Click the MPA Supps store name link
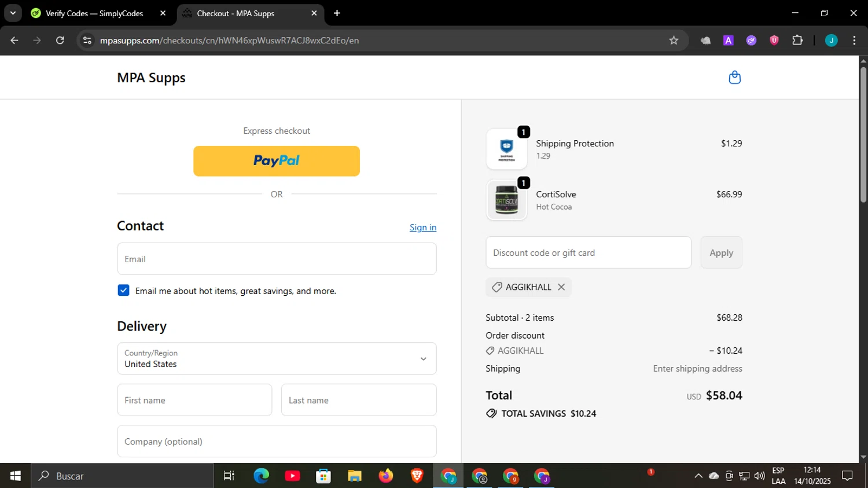Viewport: 868px width, 488px height. click(151, 78)
